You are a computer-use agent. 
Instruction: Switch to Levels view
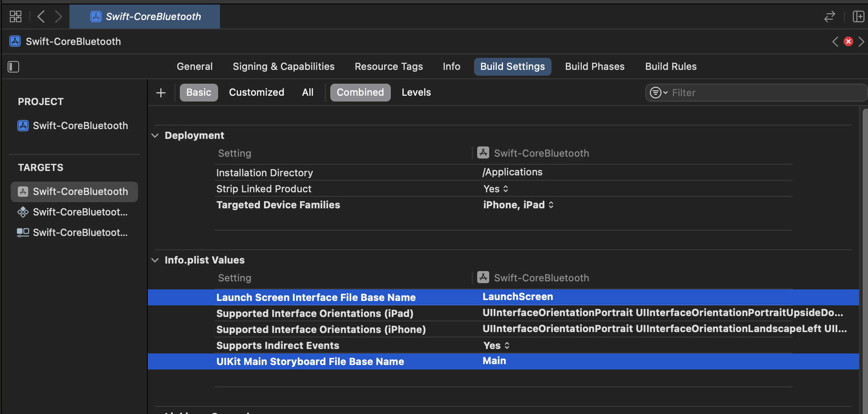[416, 92]
